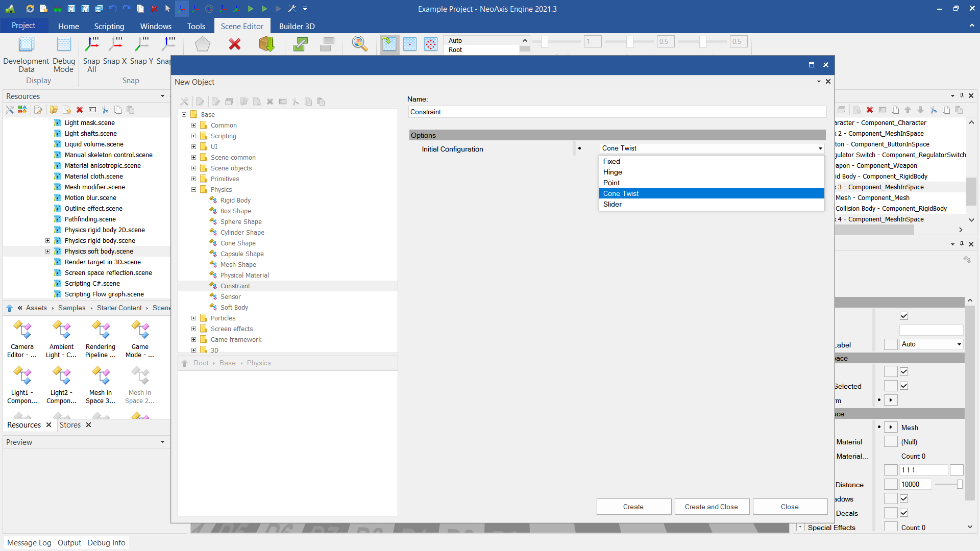Open the Camera Editor component thumbnail

pyautogui.click(x=22, y=331)
